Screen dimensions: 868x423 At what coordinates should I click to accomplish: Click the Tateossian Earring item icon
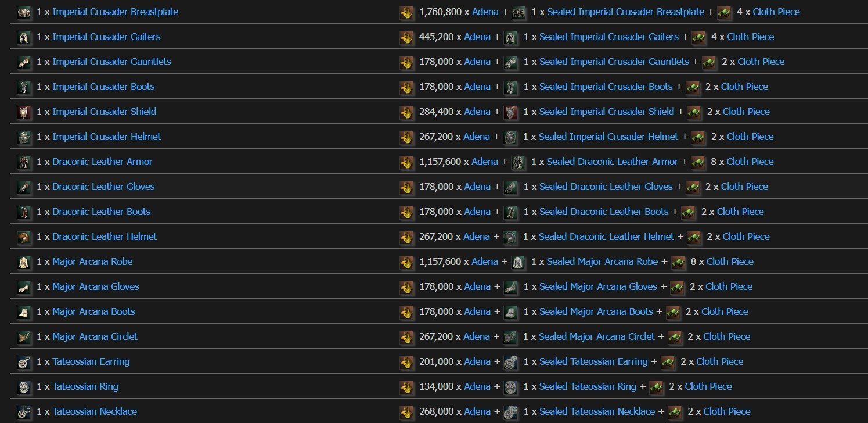pos(24,362)
